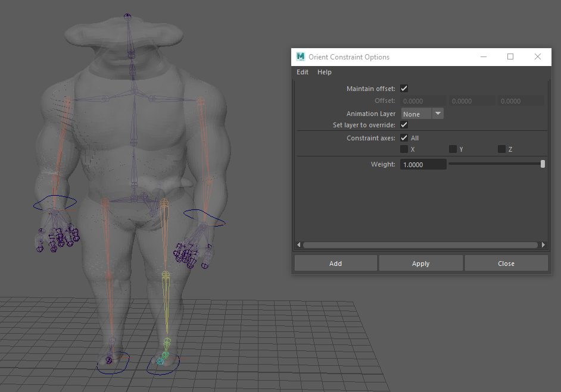Disable the Maintain offset checkbox
This screenshot has height=392, width=561.
404,89
